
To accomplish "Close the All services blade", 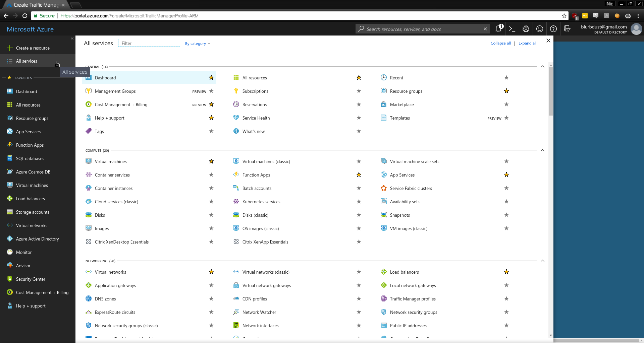I will 548,41.
